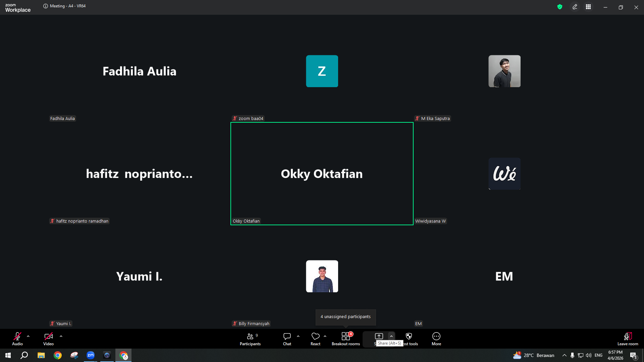The height and width of the screenshot is (362, 644).
Task: Click the Billy Firmansyah name label
Action: (x=251, y=323)
